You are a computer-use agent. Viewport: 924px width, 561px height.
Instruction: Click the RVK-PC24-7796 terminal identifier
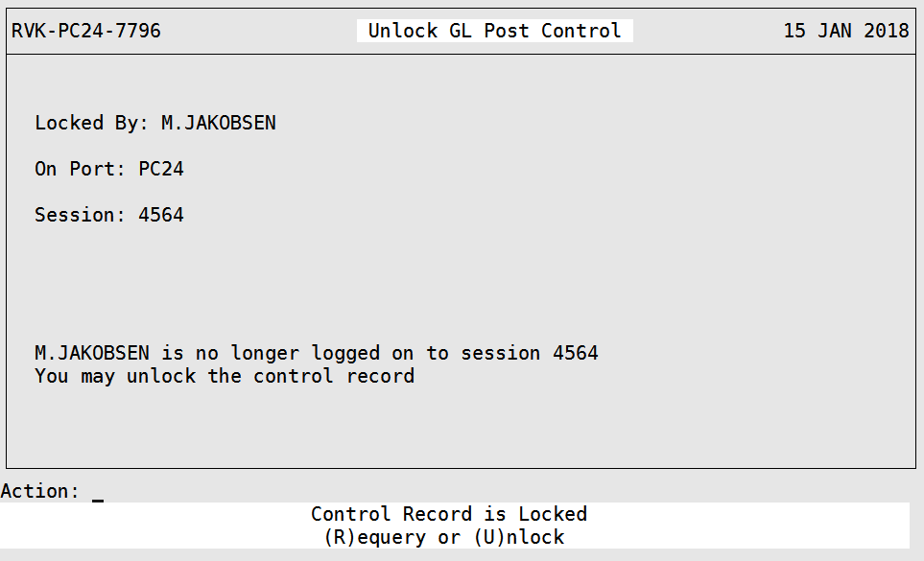[x=86, y=31]
